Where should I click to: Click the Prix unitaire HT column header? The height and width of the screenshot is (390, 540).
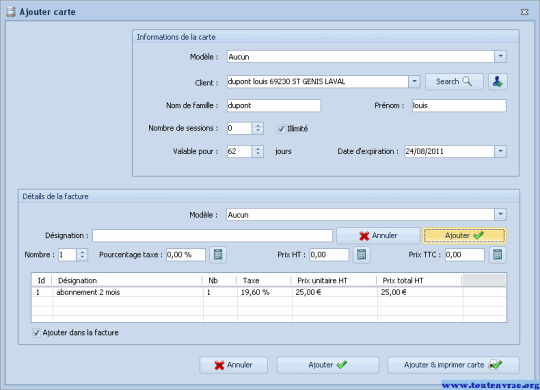pos(334,280)
